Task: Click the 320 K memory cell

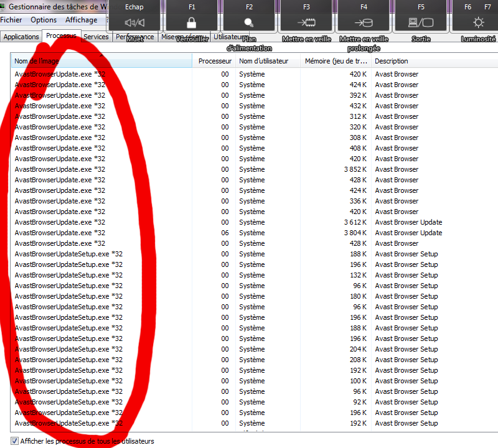Action: pyautogui.click(x=358, y=127)
